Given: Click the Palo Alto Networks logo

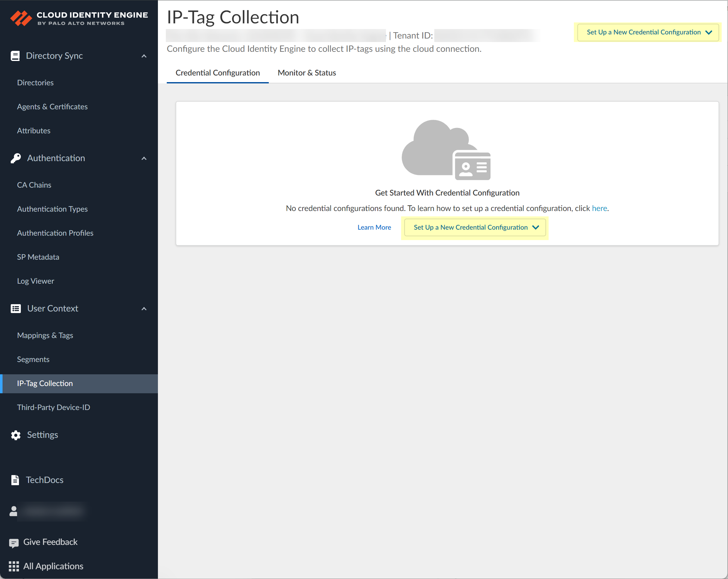Looking at the screenshot, I should [x=21, y=18].
